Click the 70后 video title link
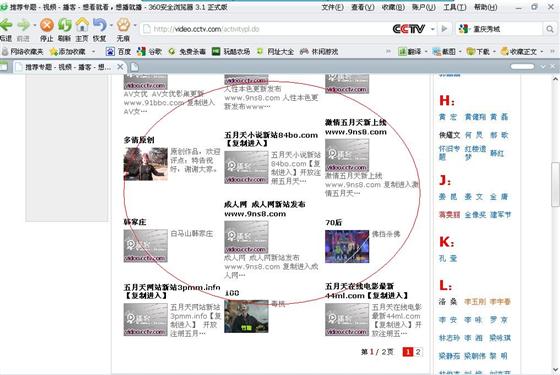Screen dimensions: 560x375 [334, 222]
